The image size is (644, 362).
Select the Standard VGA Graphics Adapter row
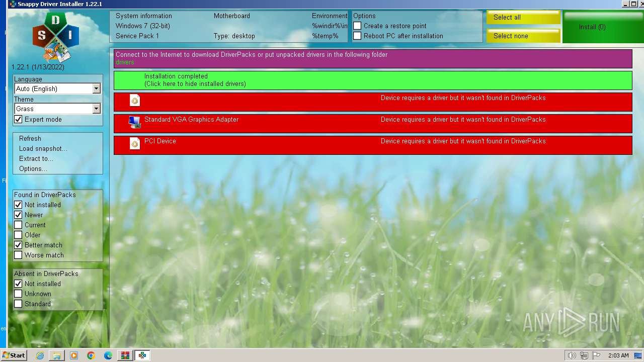(373, 124)
